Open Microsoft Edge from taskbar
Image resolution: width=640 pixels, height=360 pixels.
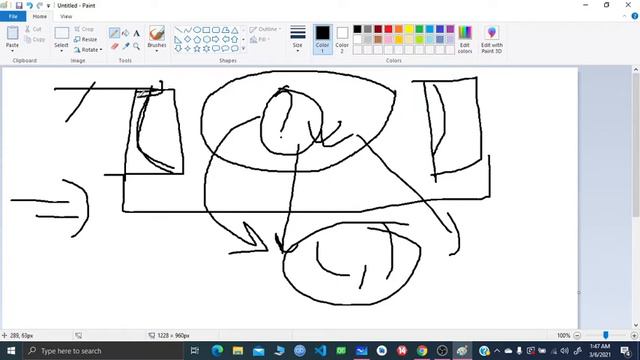(x=218, y=351)
